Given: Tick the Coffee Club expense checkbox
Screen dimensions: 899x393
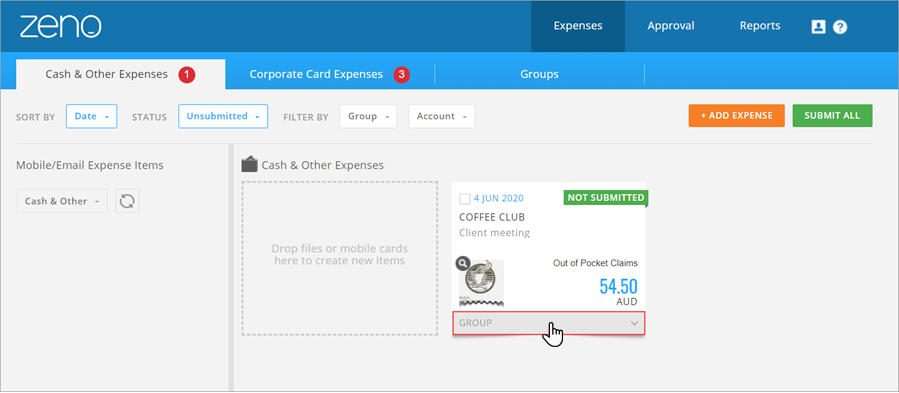Looking at the screenshot, I should (x=465, y=199).
